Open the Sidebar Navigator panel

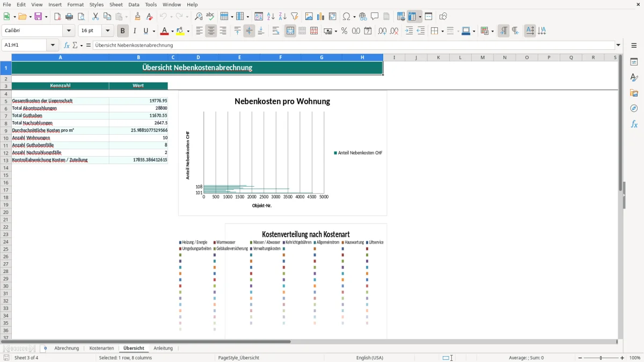point(634,109)
